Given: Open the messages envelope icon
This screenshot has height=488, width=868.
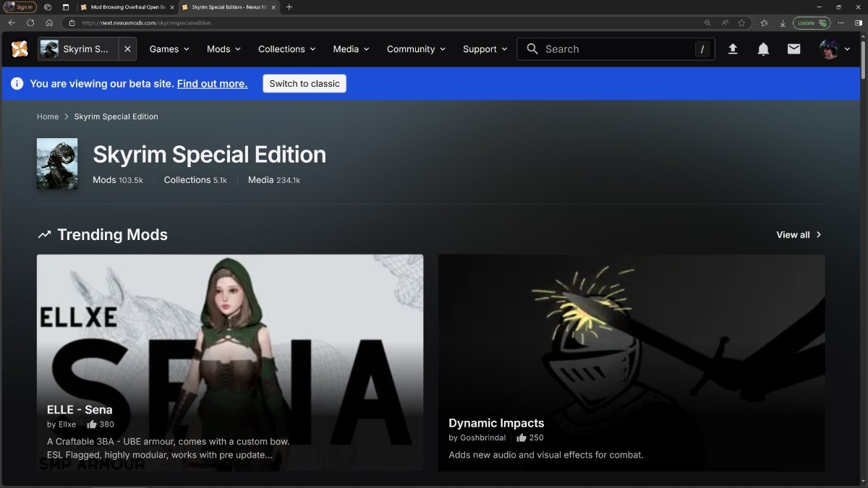Looking at the screenshot, I should point(793,49).
